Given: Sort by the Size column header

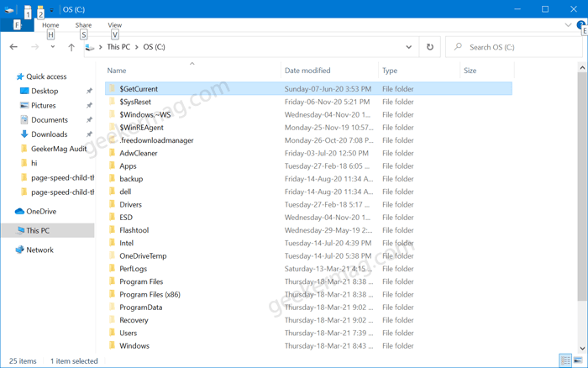Looking at the screenshot, I should tap(470, 71).
